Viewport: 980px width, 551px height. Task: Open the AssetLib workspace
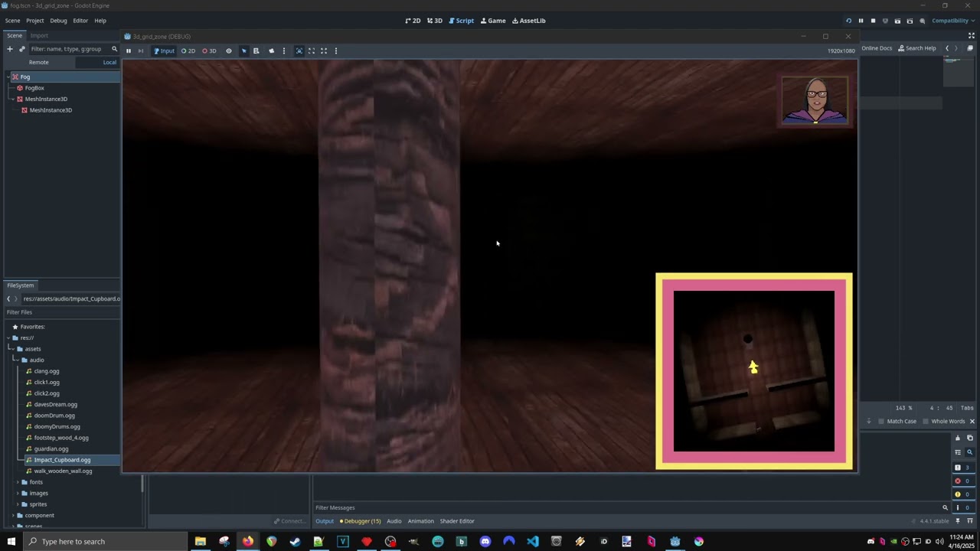(528, 21)
